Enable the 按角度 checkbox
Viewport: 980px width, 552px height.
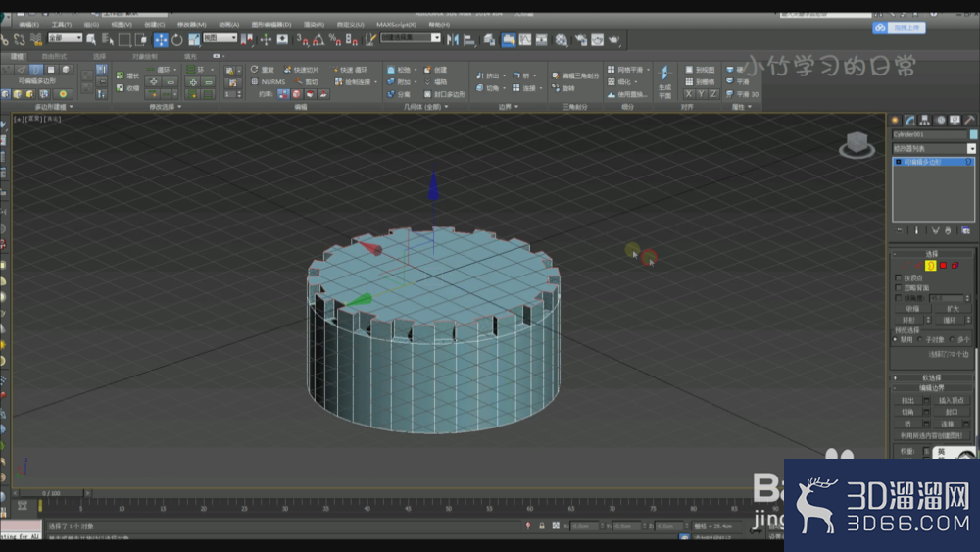click(x=898, y=298)
